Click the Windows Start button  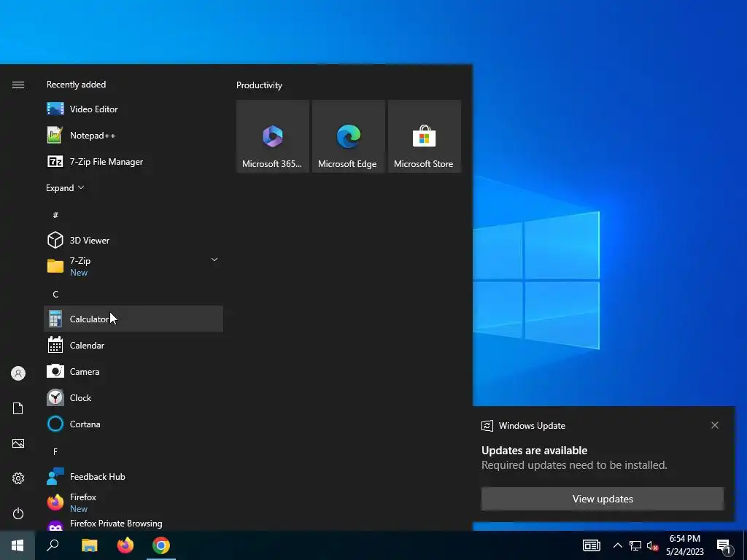[18, 545]
